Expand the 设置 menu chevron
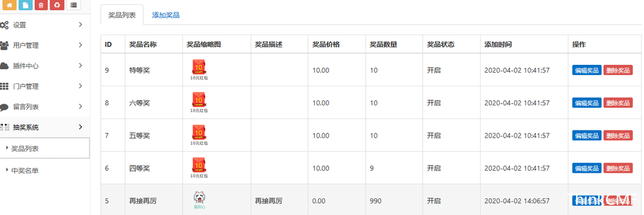This screenshot has height=215, width=644. tap(80, 24)
